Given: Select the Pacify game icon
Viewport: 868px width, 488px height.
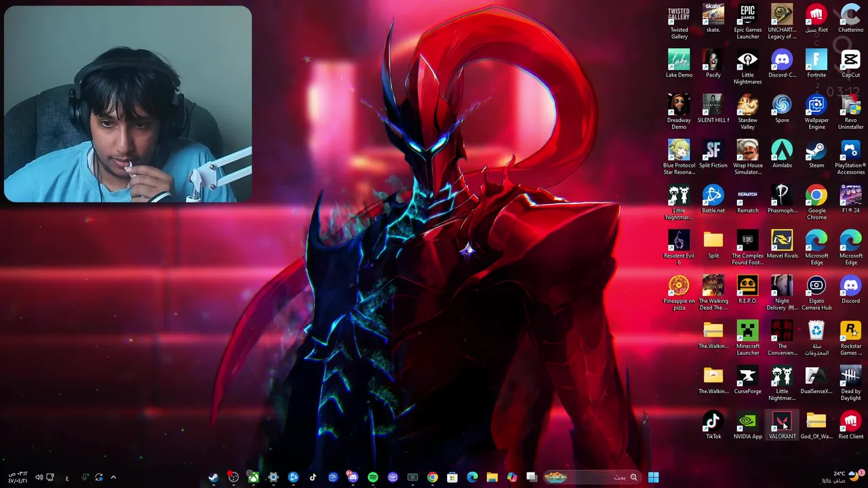Looking at the screenshot, I should (x=713, y=64).
